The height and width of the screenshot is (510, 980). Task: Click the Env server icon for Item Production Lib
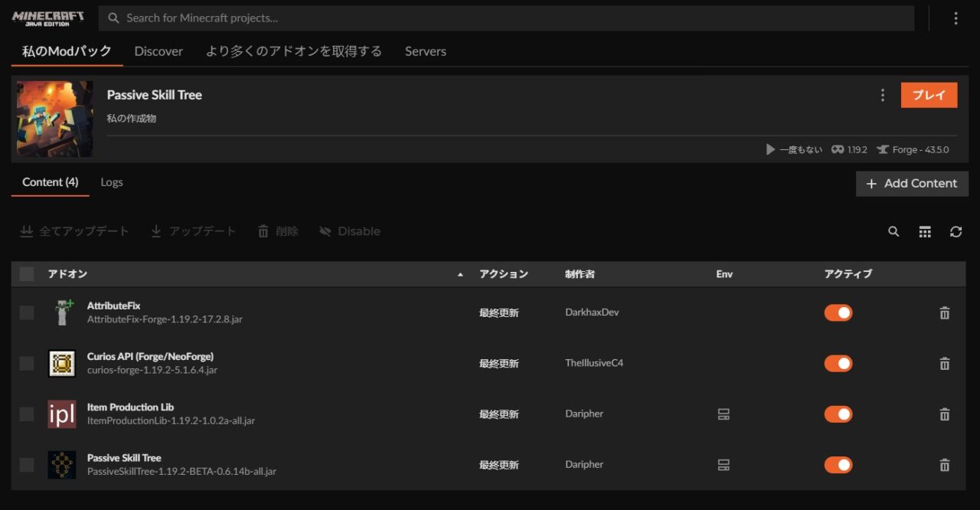click(x=724, y=414)
